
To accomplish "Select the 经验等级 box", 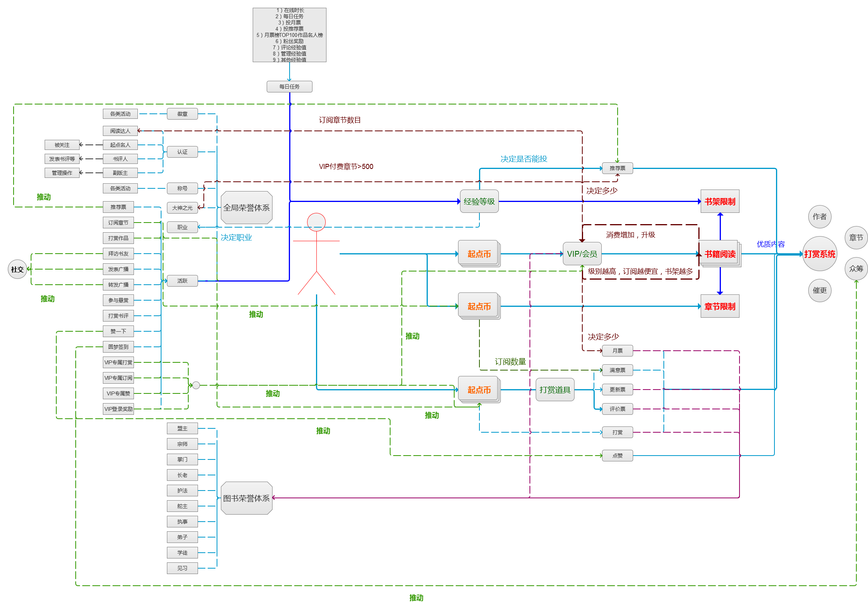I will click(x=479, y=201).
